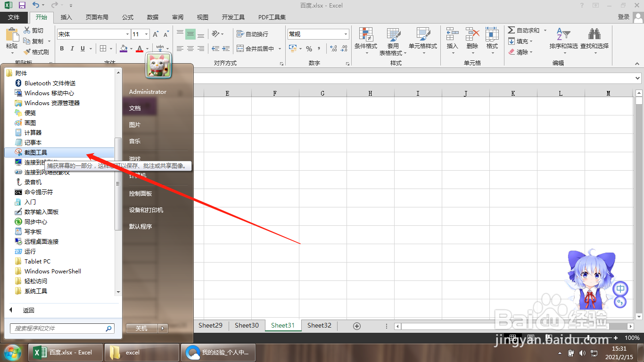Open 控制面板 control panel link
This screenshot has height=362, width=644.
140,193
